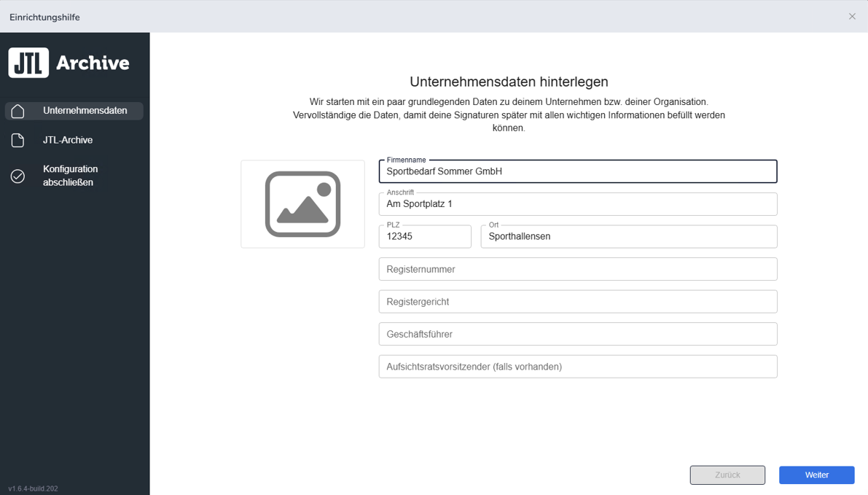Open the Konfiguration abschließen step

click(x=70, y=176)
